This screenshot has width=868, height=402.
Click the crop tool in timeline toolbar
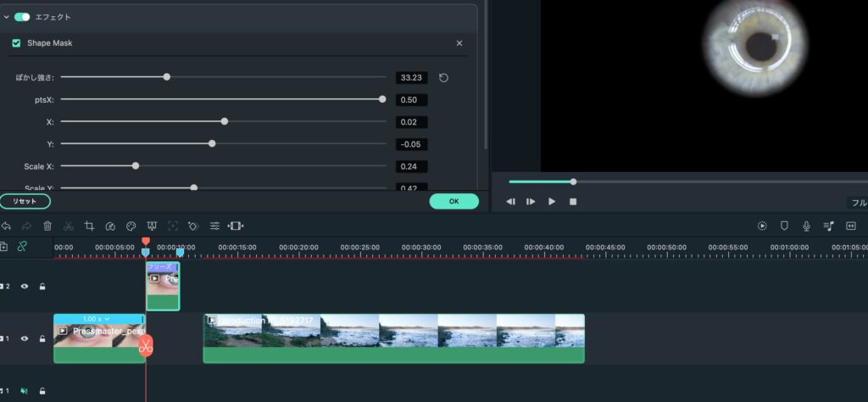(89, 226)
